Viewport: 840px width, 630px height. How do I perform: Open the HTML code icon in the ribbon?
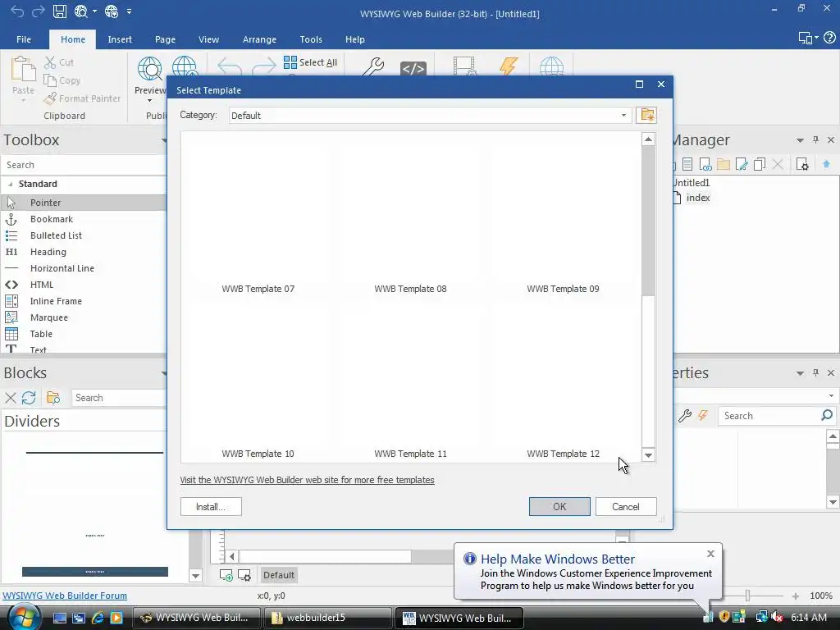click(x=413, y=68)
